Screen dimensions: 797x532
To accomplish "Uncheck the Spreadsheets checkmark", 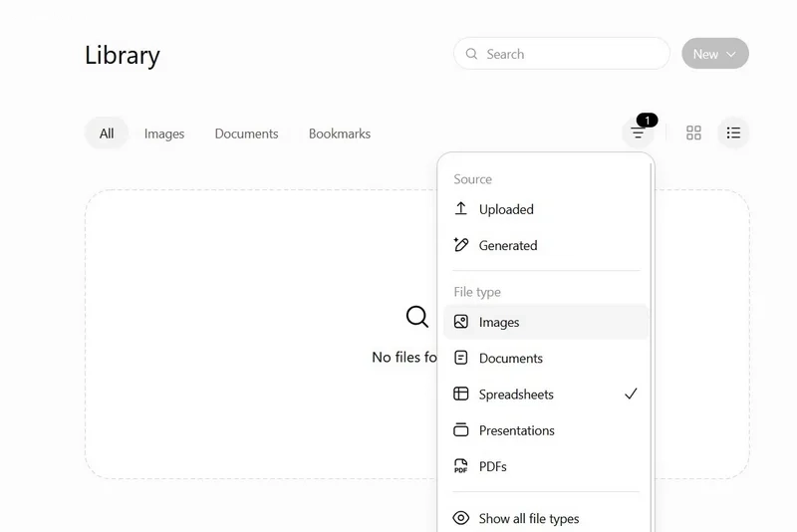I will pyautogui.click(x=631, y=394).
